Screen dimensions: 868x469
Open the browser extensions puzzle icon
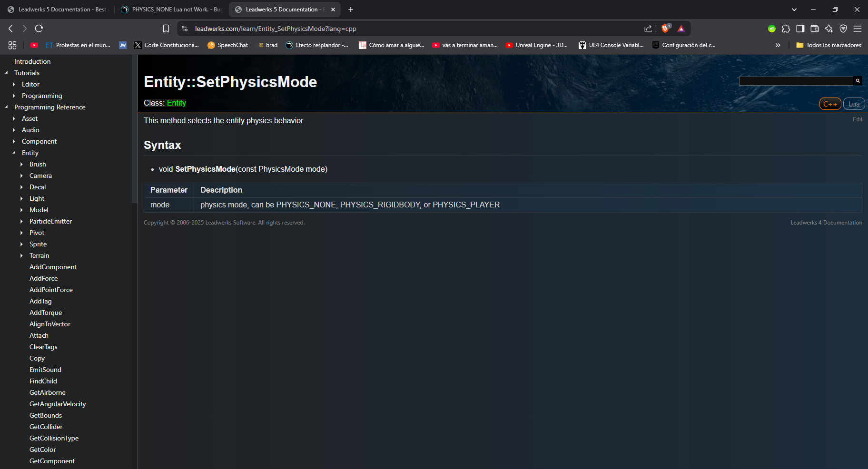[x=786, y=29]
